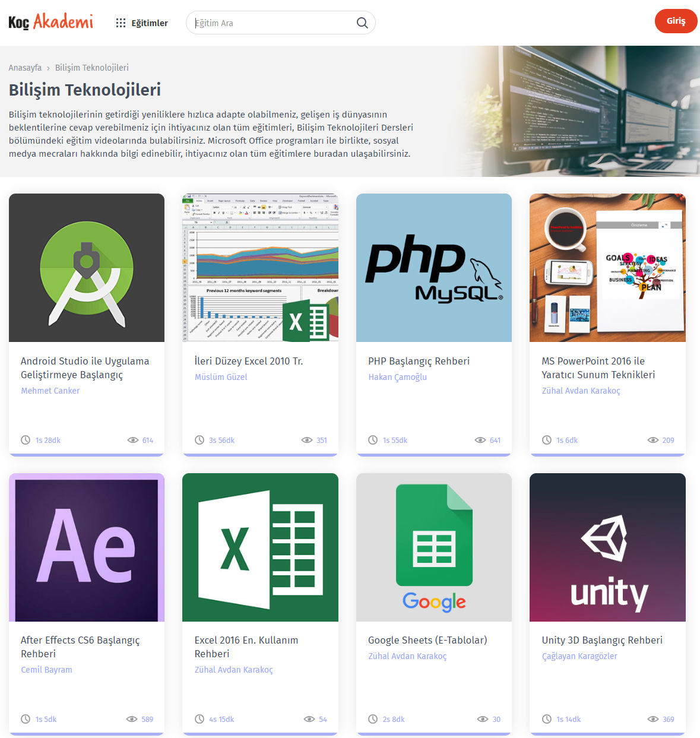Click clock icon on PHP Başlangıç card
The image size is (700, 738).
coord(373,440)
